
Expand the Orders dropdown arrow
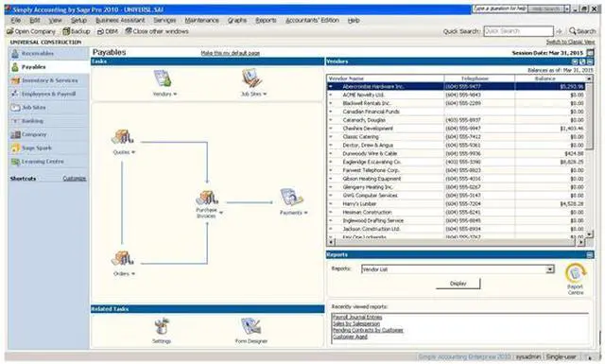(x=133, y=273)
